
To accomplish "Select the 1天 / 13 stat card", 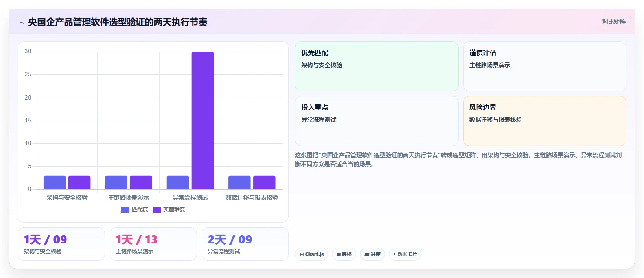I will point(153,244).
